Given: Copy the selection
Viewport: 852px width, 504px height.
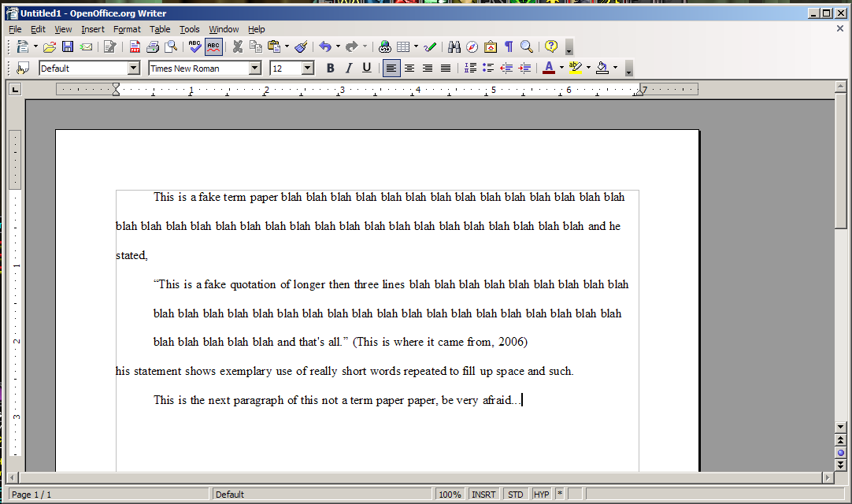Looking at the screenshot, I should point(255,47).
